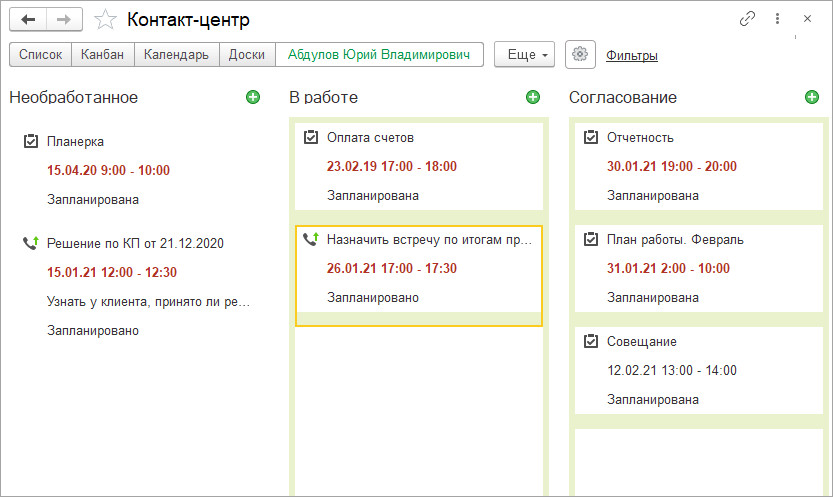Click the date 12.02.21 13:00 - 14:00
The height and width of the screenshot is (497, 833).
(x=672, y=370)
